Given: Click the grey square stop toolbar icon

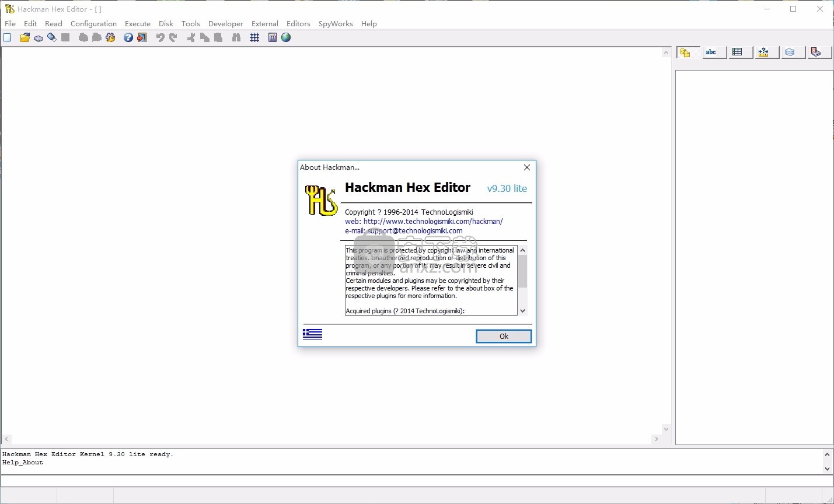Looking at the screenshot, I should point(65,37).
